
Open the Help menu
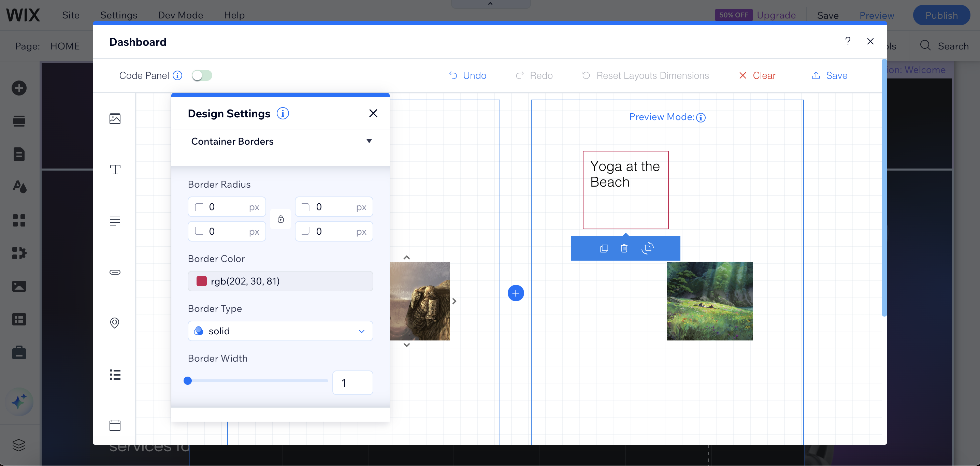click(x=234, y=15)
